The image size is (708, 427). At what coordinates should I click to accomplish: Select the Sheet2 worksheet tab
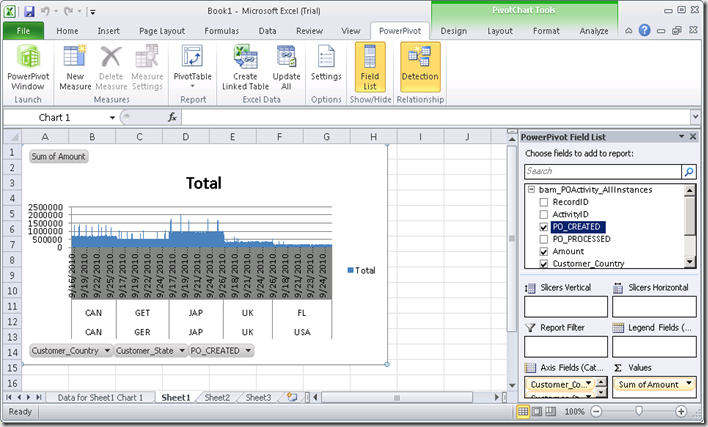tap(217, 398)
